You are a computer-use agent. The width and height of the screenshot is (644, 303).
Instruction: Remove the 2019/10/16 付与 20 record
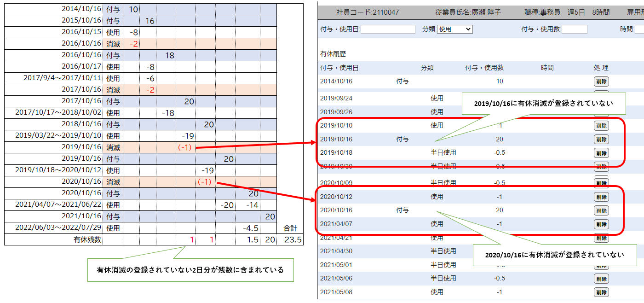point(601,140)
